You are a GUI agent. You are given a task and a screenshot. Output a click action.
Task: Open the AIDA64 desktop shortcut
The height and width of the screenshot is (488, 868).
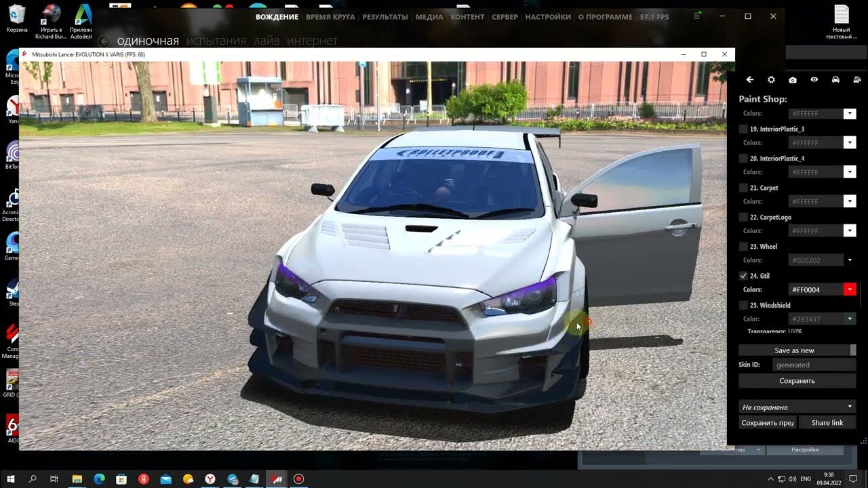click(13, 430)
